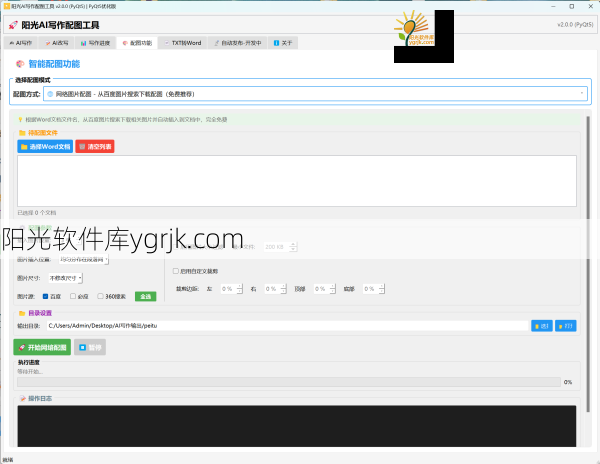Click the red 清空列表 button

pyautogui.click(x=95, y=147)
